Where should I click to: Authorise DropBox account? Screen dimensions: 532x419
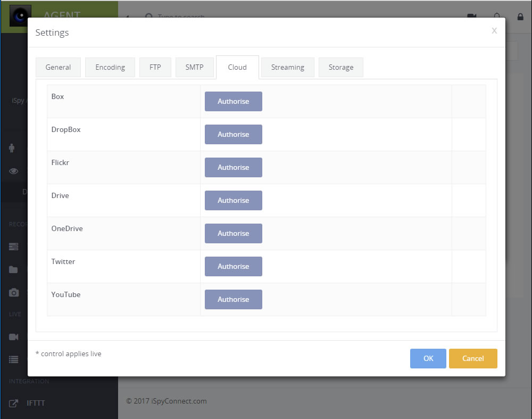(x=234, y=135)
